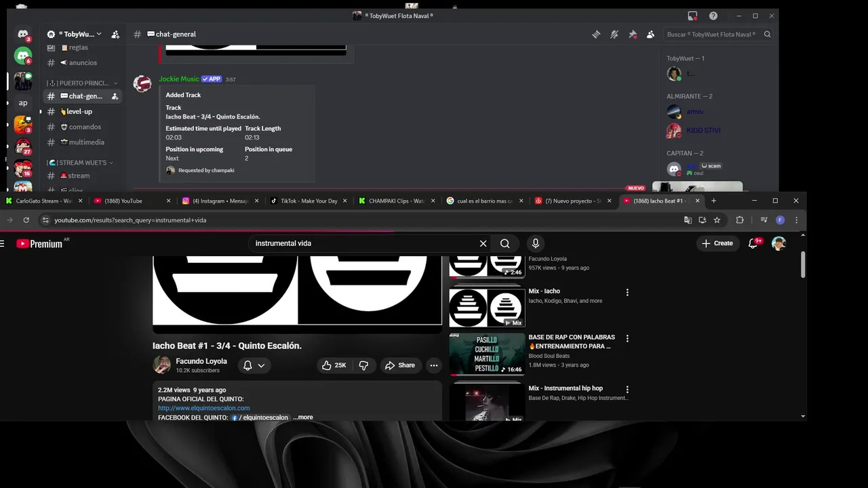This screenshot has height=488, width=868.
Task: Click YouTube Create button
Action: click(x=717, y=243)
